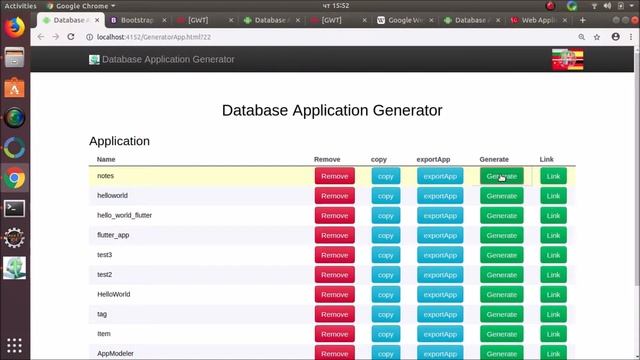Screen dimensions: 640x360
Task: Click the Name column header
Action: tap(106, 159)
